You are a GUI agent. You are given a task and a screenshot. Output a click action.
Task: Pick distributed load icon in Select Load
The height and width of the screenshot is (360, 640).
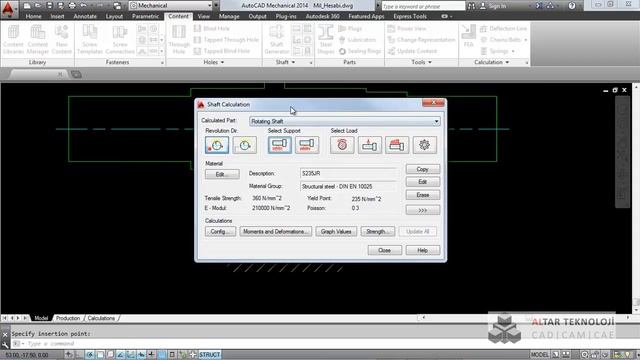(397, 145)
